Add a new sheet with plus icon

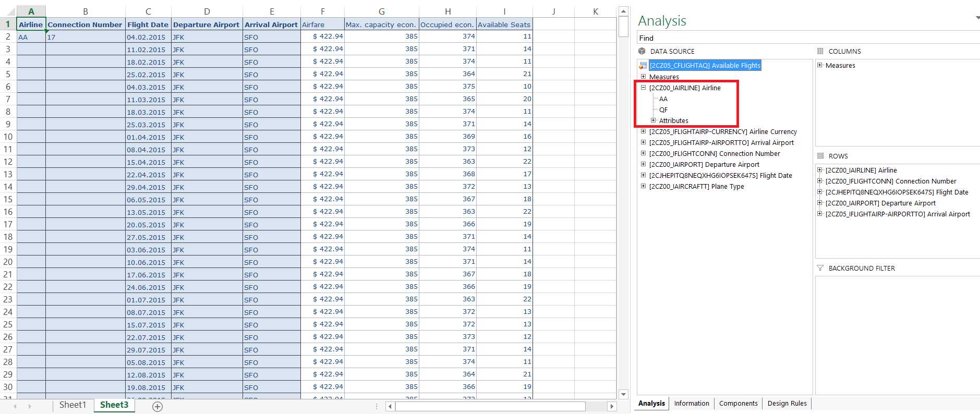point(158,406)
